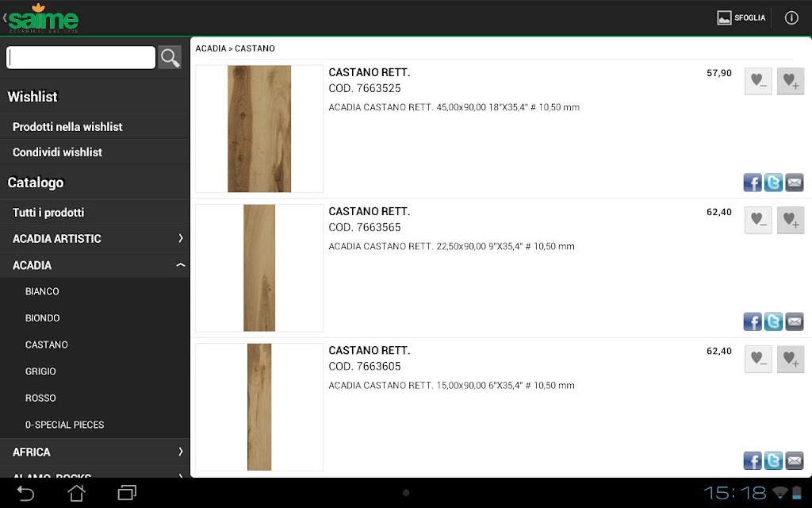Collapse the ACADIA category
Viewport: 812px width, 508px height.
coord(95,265)
